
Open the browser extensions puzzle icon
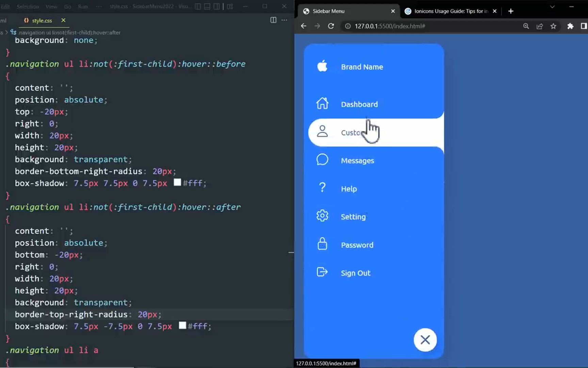coord(570,26)
